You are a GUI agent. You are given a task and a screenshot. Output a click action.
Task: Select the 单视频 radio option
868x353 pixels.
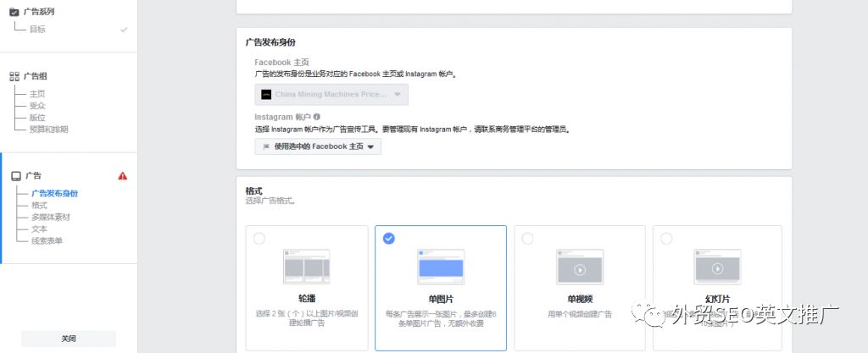coord(527,239)
